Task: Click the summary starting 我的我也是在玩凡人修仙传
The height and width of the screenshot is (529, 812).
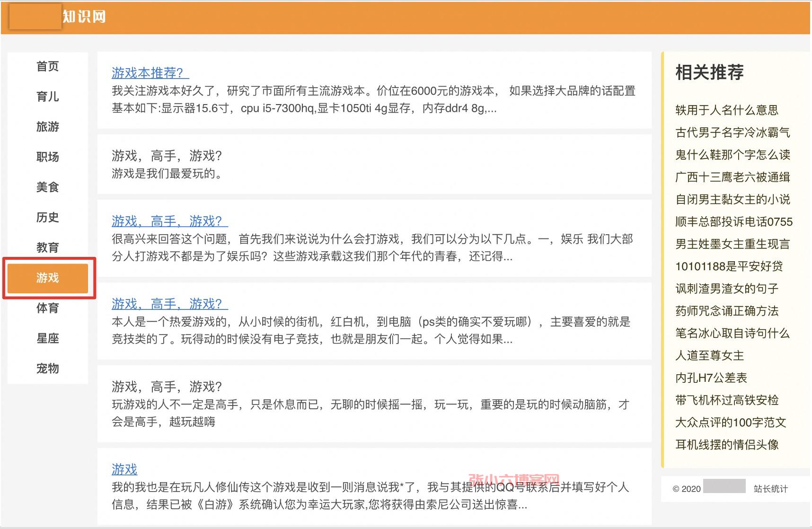Action: tap(370, 496)
